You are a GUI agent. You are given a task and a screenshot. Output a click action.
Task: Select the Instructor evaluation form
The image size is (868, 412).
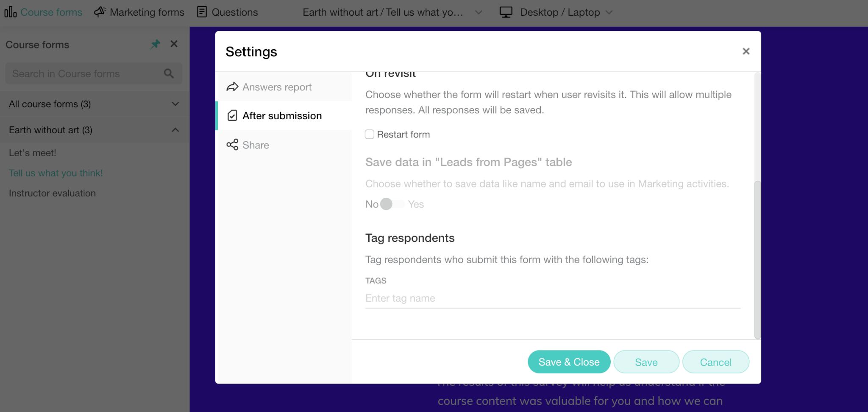pyautogui.click(x=52, y=193)
